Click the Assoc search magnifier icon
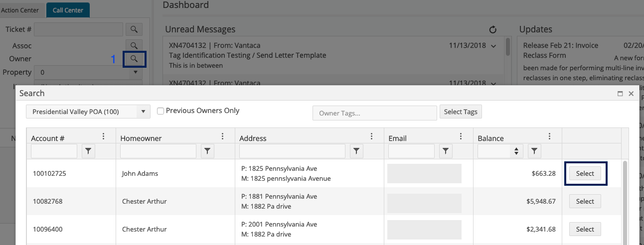Viewport: 644px width, 245px height. click(x=134, y=46)
